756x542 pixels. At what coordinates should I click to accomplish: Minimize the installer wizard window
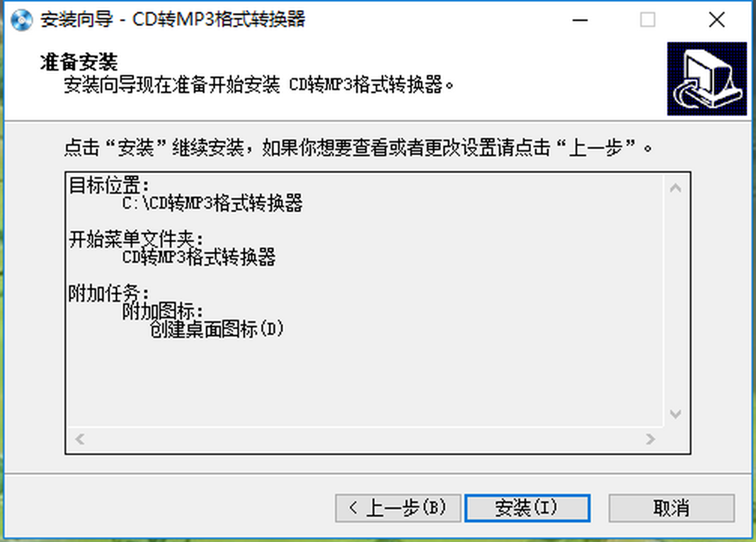tap(580, 20)
